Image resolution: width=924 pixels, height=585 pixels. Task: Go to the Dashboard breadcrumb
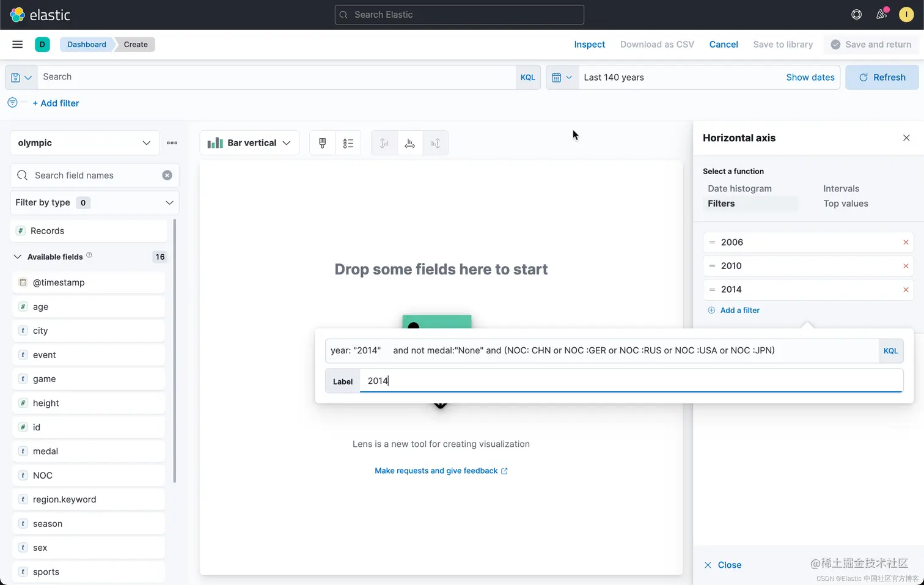87,44
